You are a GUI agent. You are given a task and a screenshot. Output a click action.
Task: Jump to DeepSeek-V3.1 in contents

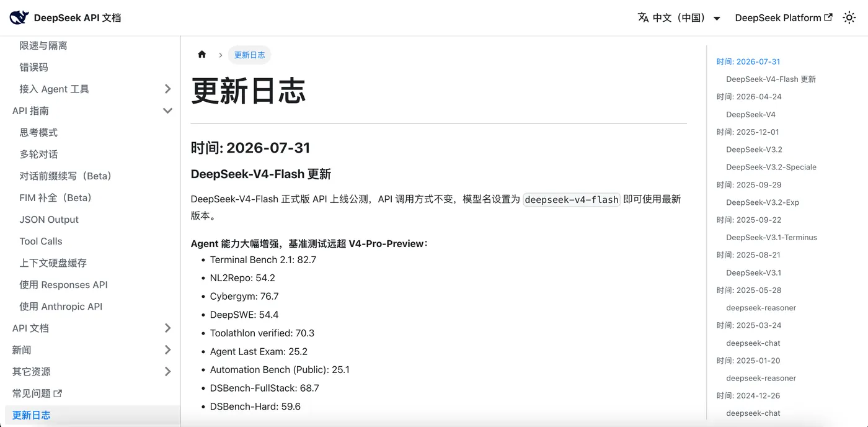tap(753, 272)
